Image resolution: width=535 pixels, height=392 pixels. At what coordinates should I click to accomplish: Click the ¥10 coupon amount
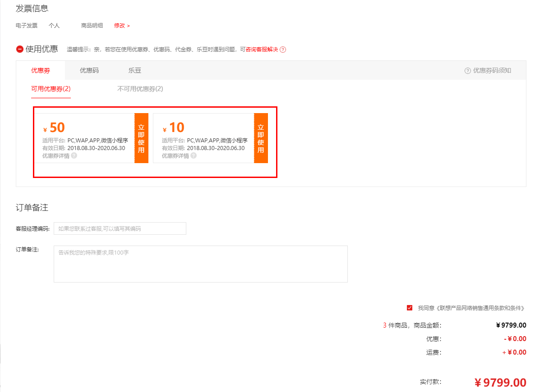(x=177, y=128)
